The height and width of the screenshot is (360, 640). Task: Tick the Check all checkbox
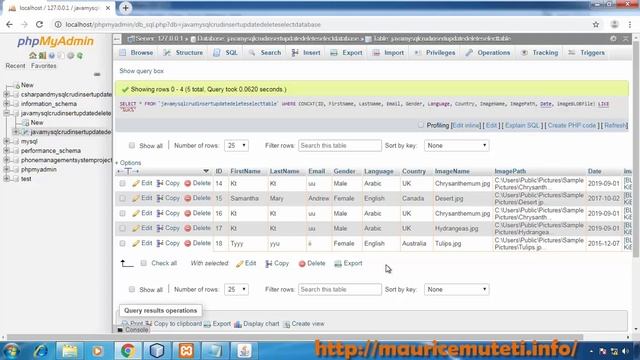[x=144, y=263]
